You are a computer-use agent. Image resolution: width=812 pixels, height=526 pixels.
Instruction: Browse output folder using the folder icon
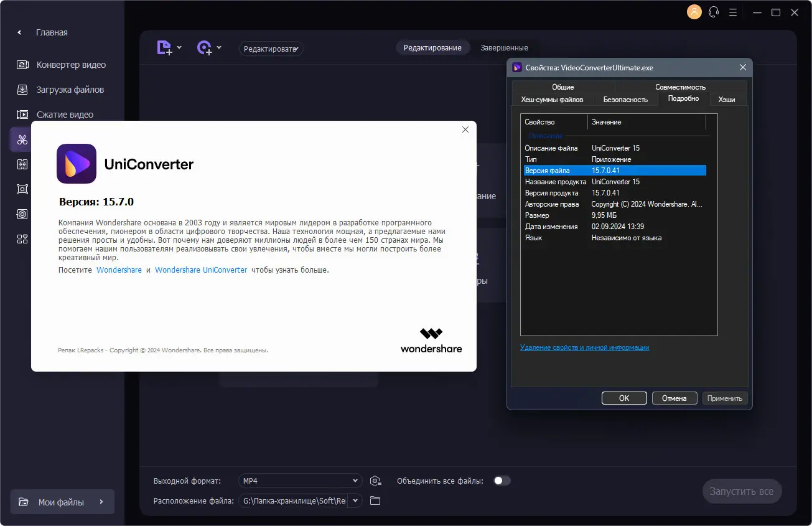[375, 500]
